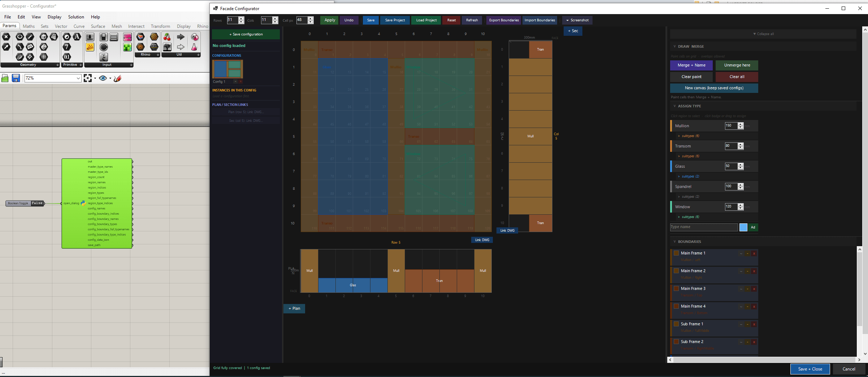This screenshot has width=868, height=377.
Task: Select the Vector parameter arrow icon
Action: click(x=6, y=47)
